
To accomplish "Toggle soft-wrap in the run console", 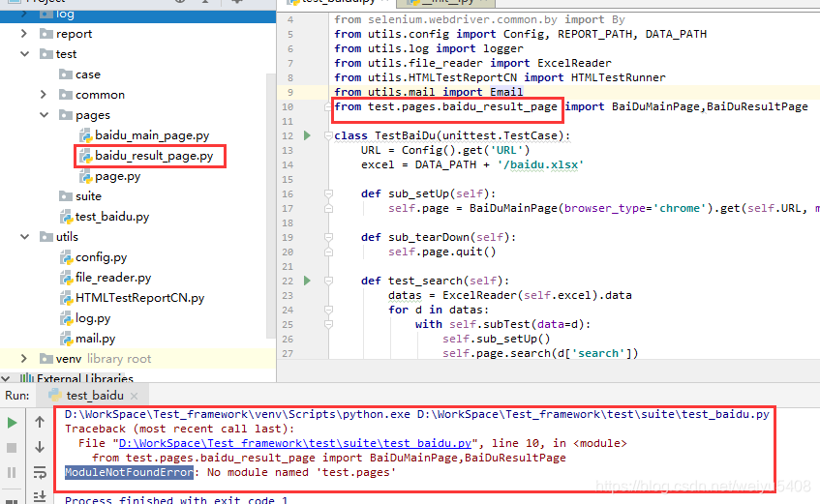I will click(x=40, y=473).
